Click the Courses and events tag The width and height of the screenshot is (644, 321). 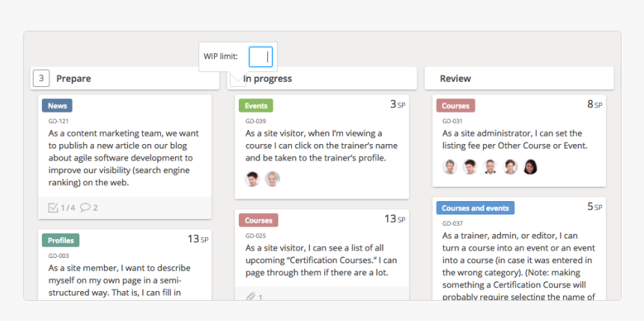475,208
